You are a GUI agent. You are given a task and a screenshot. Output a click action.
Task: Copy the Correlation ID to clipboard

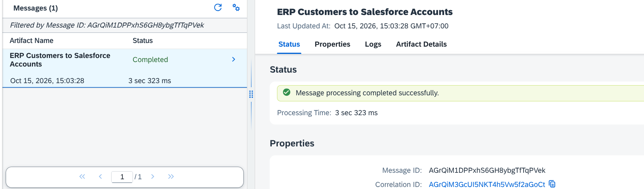click(x=552, y=184)
